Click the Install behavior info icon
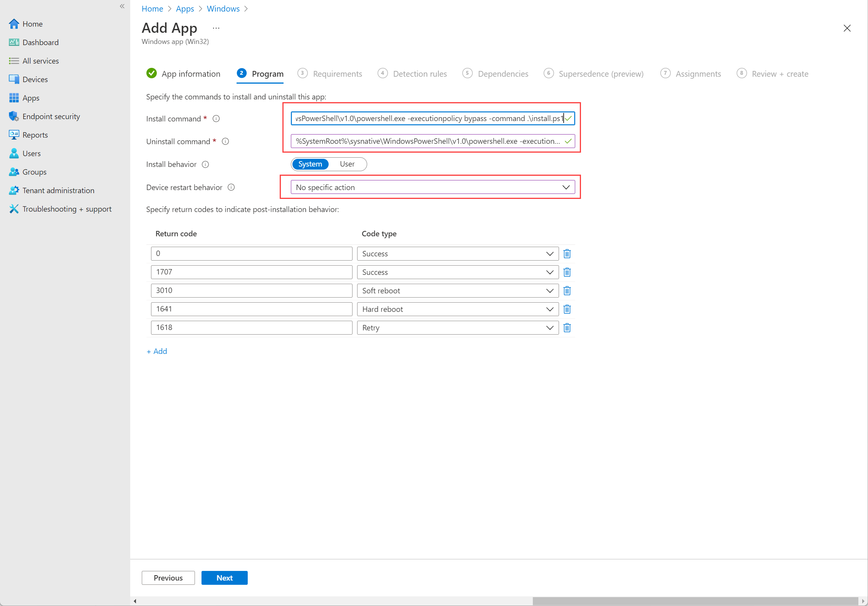868x606 pixels. (205, 165)
